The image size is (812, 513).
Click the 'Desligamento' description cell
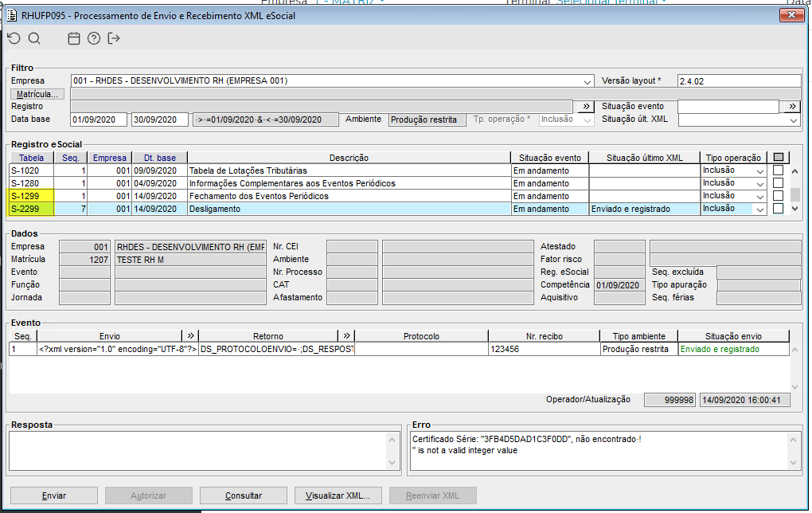click(x=349, y=209)
